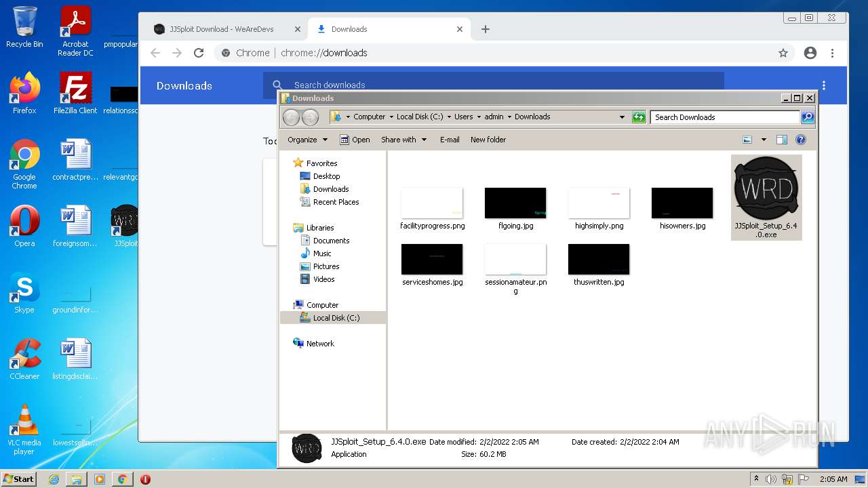Viewport: 868px width, 488px height.
Task: Change view icon in Explorer toolbar
Action: point(747,140)
